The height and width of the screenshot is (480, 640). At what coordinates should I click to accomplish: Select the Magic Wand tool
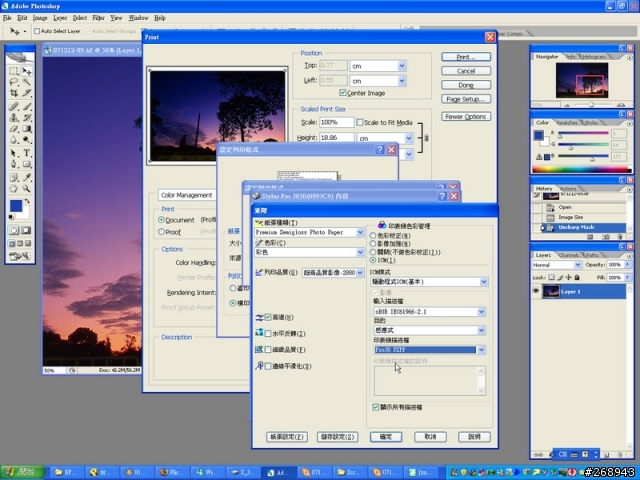click(27, 82)
